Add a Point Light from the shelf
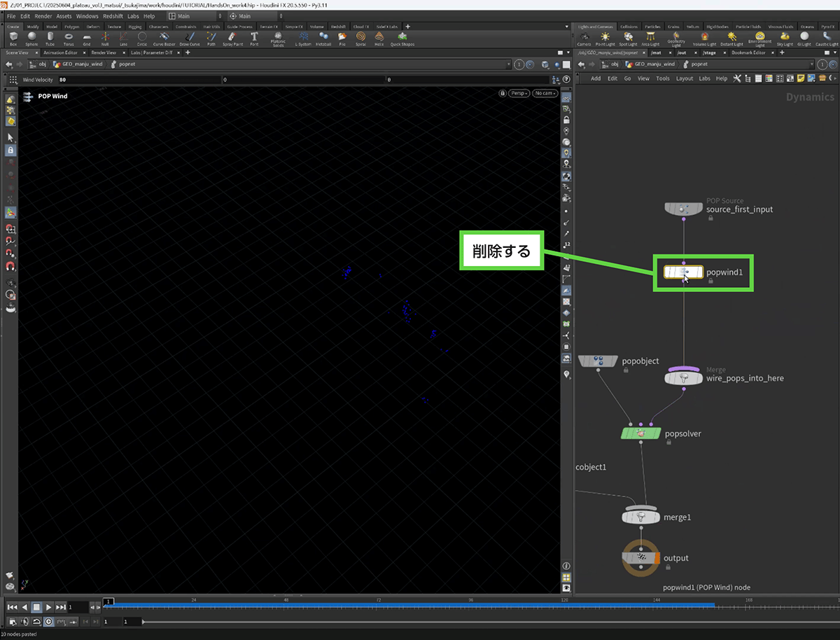The width and height of the screenshot is (840, 640). pyautogui.click(x=605, y=37)
